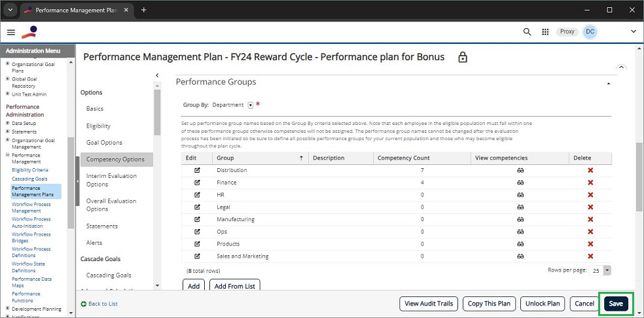Viewport: 644px width, 318px height.
Task: View competencies for Sales and Marketing
Action: pyautogui.click(x=520, y=256)
